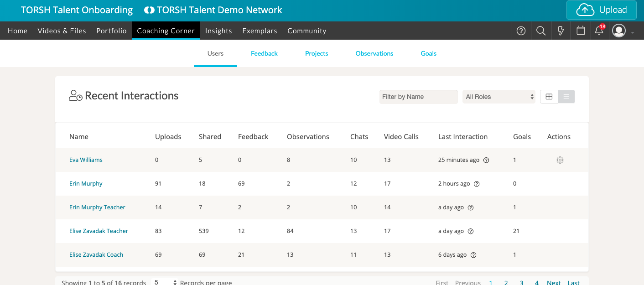The width and height of the screenshot is (644, 285).
Task: Switch to the Goals tab
Action: [428, 53]
